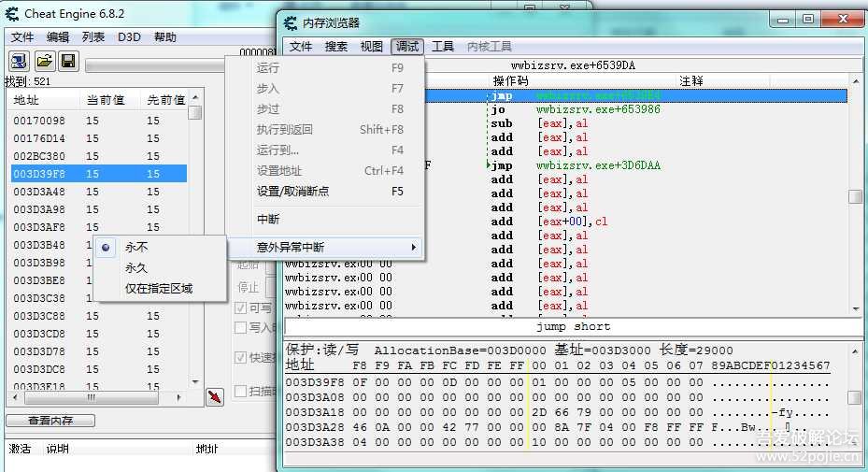The image size is (868, 472).
Task: Select 设置地址 Ctrl+F4 menu entry
Action: 325,171
